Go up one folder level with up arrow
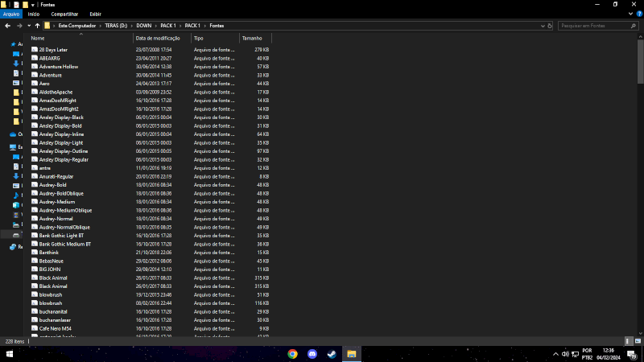 [x=37, y=26]
